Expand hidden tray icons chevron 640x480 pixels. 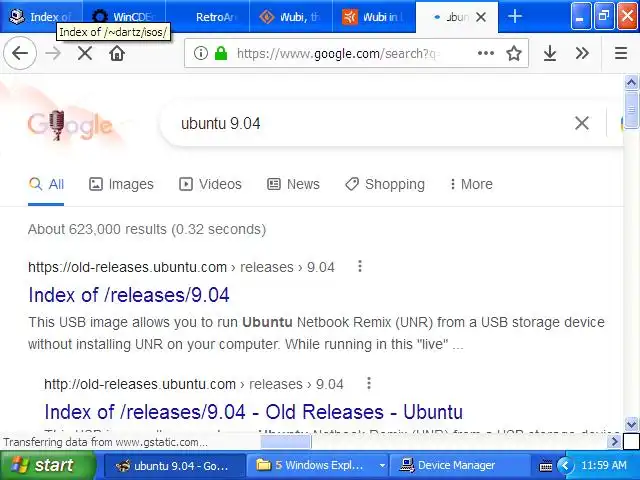pos(565,466)
